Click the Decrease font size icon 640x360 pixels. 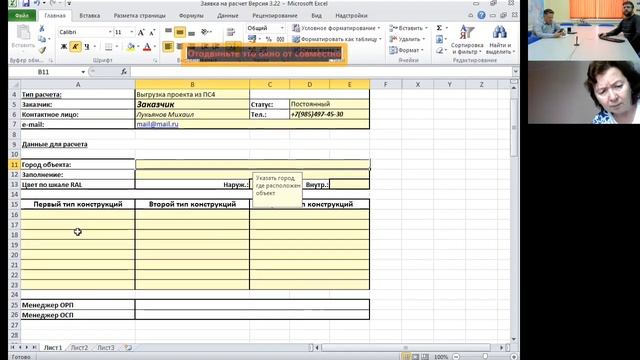click(x=152, y=32)
